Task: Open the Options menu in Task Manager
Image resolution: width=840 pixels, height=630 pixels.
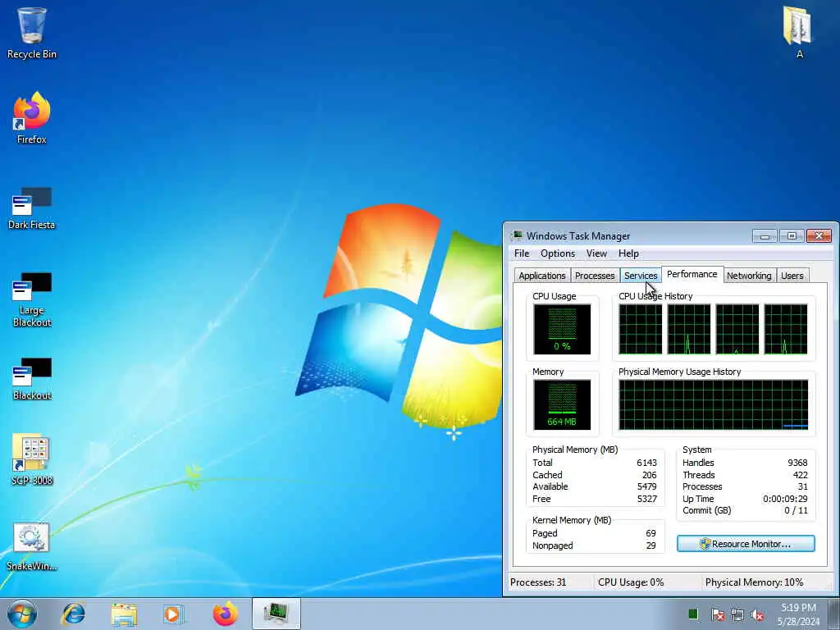Action: tap(558, 253)
